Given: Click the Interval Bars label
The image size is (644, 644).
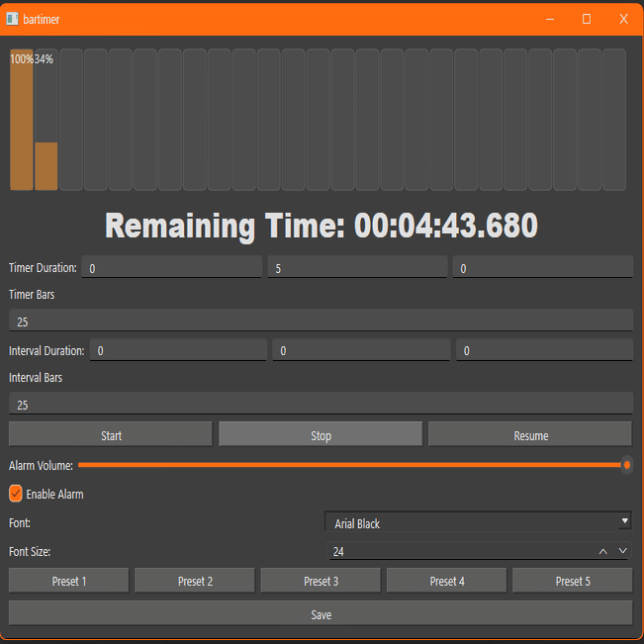Looking at the screenshot, I should click(x=36, y=378).
